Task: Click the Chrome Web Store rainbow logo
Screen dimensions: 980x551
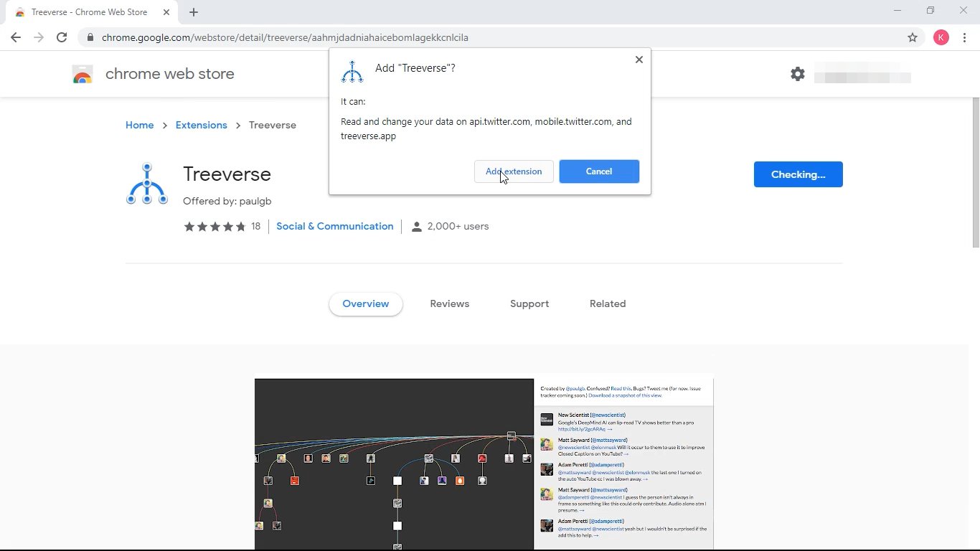Action: (x=83, y=74)
